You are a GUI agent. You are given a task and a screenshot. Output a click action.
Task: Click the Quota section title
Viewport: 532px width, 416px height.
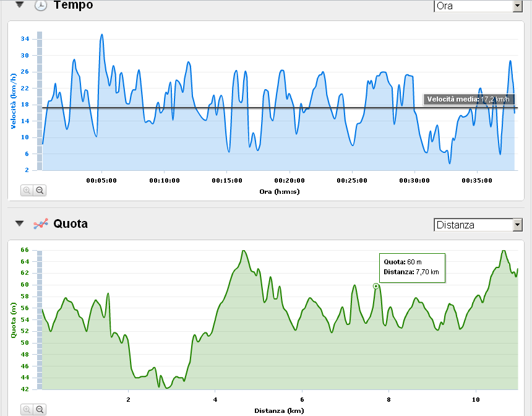(71, 223)
